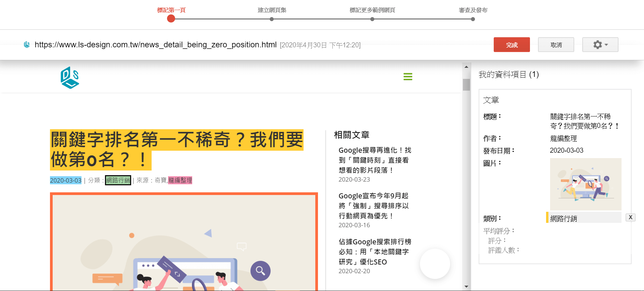Click the timestamp 2020年4月30日 下午12:20

click(x=320, y=45)
